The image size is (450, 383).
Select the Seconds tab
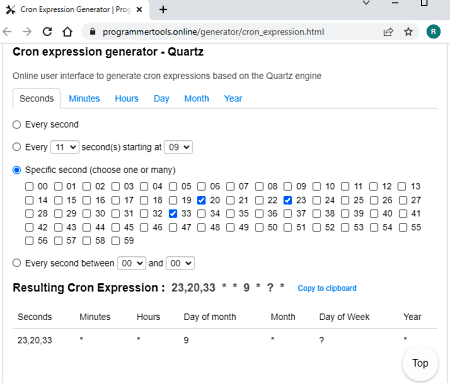tap(37, 99)
